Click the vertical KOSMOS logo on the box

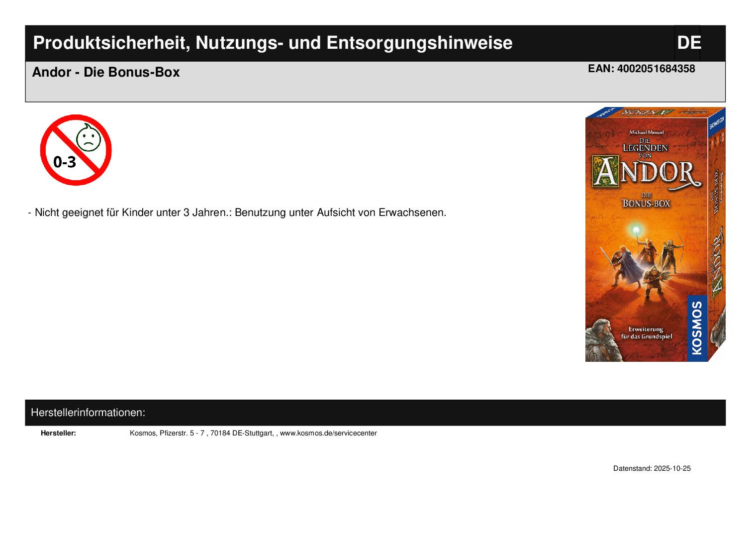pyautogui.click(x=697, y=327)
